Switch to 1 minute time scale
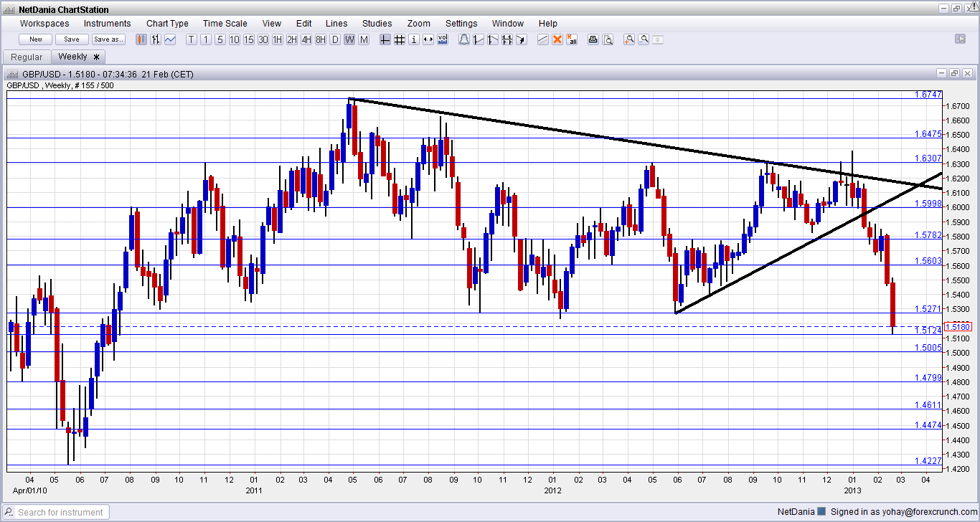This screenshot has width=980, height=522. [206, 39]
